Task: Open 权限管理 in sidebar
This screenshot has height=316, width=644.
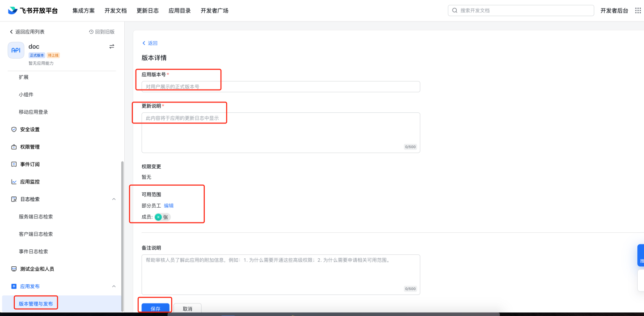Action: (x=30, y=147)
